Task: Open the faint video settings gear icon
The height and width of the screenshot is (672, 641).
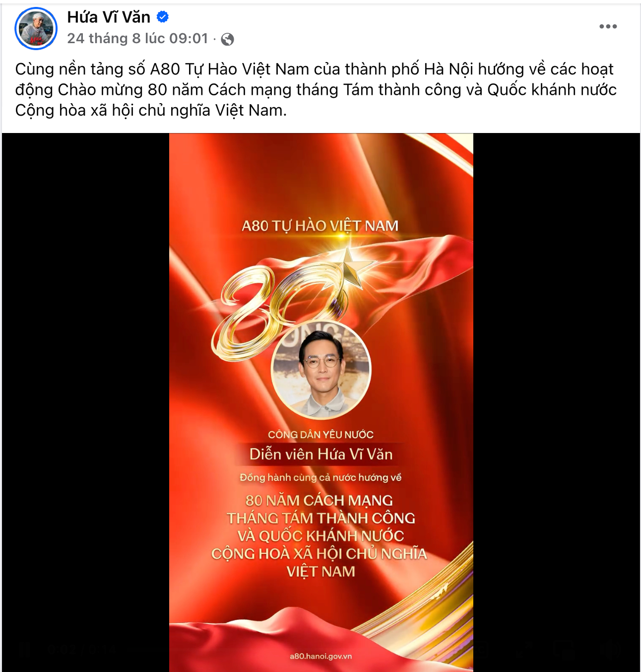Action: [x=481, y=649]
